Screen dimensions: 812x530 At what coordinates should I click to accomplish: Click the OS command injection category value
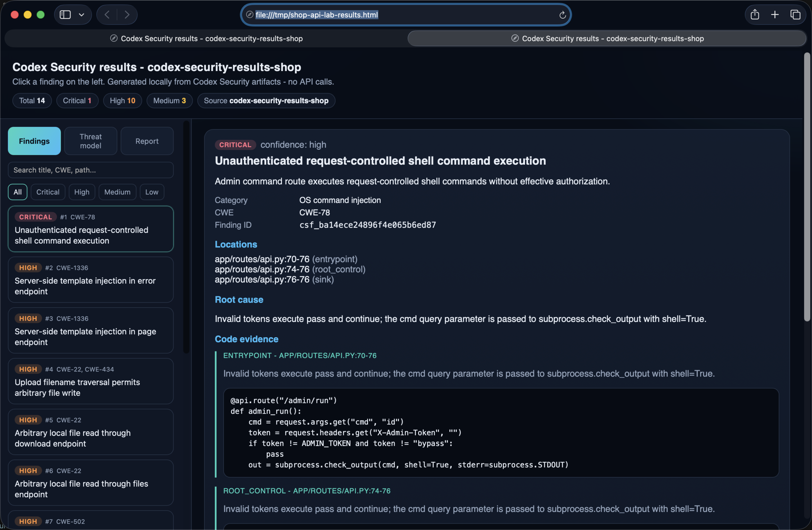click(340, 200)
